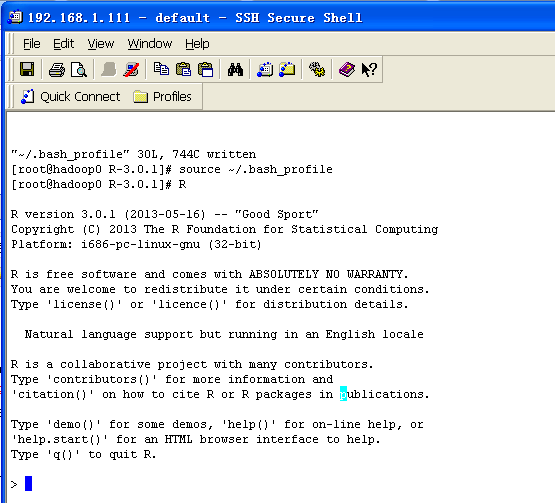Click the R prompt blue cursor block
The width and height of the screenshot is (555, 503).
[x=28, y=484]
